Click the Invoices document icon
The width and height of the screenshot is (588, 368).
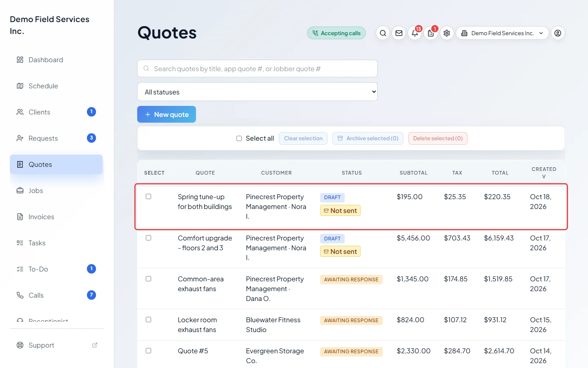[20, 217]
